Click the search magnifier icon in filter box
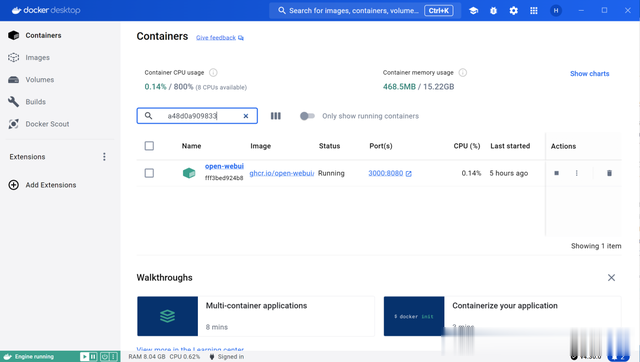640x362 pixels. (x=148, y=116)
